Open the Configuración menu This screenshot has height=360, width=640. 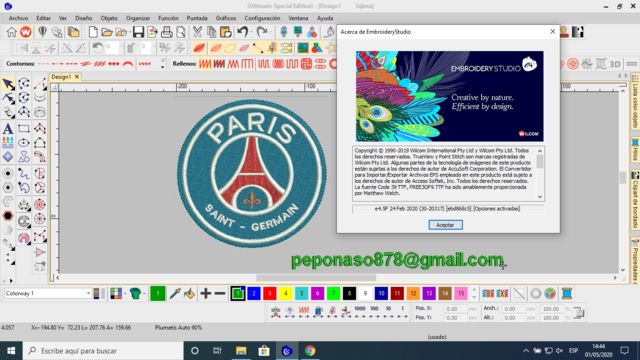pyautogui.click(x=262, y=18)
